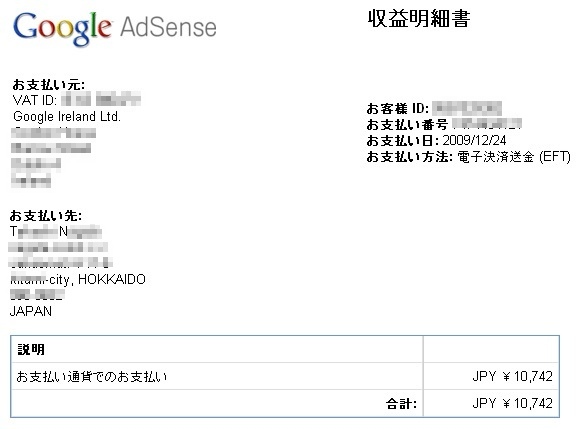Click the blurred customer ID value
588x429 pixels.
(467, 108)
